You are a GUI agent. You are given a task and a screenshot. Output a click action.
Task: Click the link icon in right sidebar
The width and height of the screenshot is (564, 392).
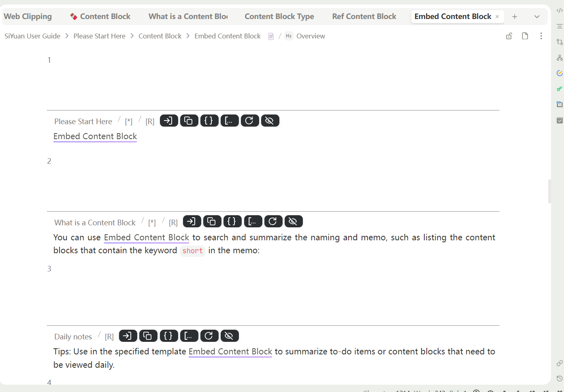pos(560,363)
